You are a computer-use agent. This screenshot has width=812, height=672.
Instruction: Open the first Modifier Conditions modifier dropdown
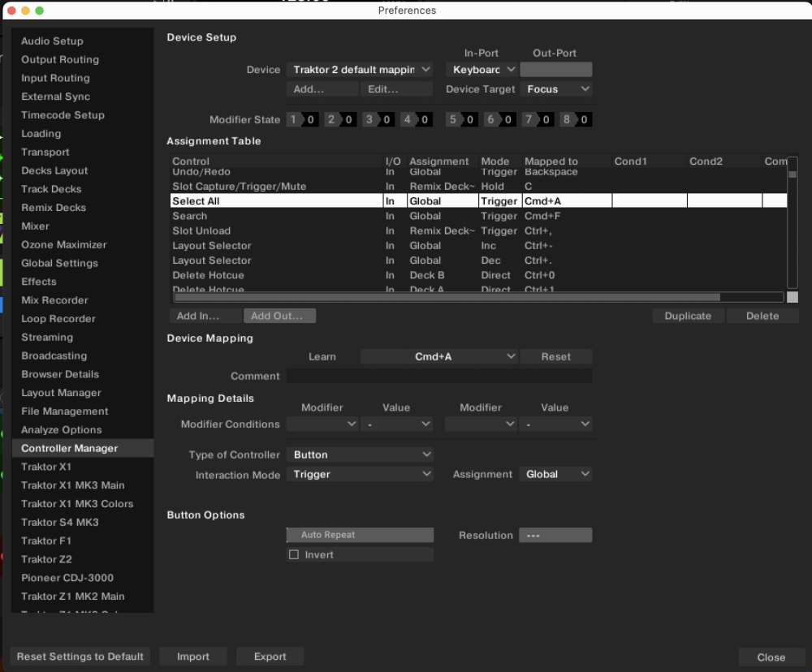(322, 424)
